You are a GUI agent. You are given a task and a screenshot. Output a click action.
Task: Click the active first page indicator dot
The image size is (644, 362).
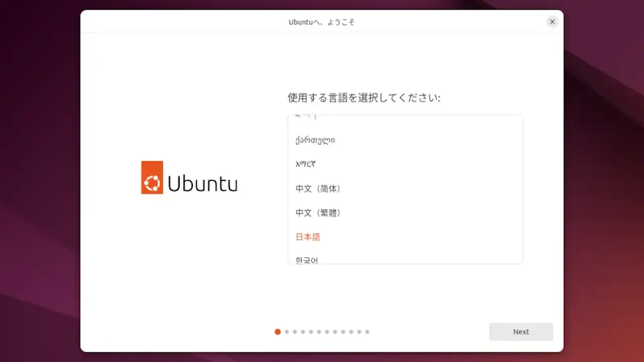pos(277,332)
